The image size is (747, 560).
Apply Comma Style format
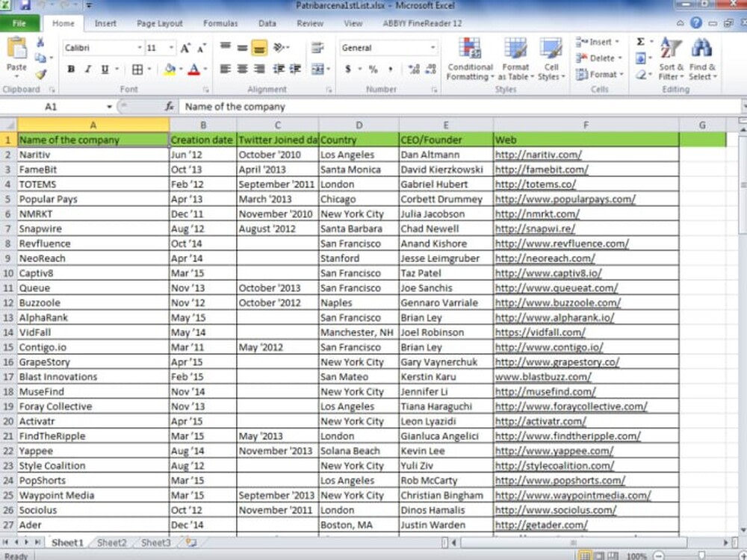(391, 69)
